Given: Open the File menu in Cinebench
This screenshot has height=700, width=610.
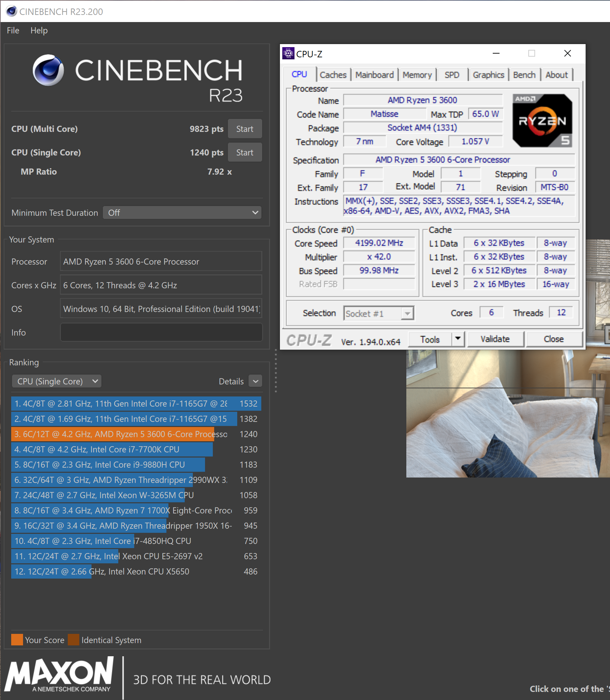Looking at the screenshot, I should 13,30.
